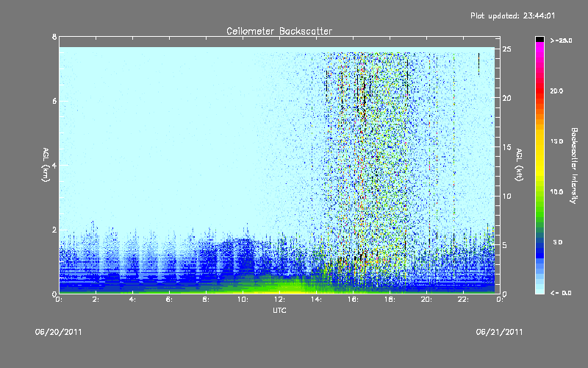Click the "10.0" colorbar value label
The image size is (588, 368).
click(556, 192)
